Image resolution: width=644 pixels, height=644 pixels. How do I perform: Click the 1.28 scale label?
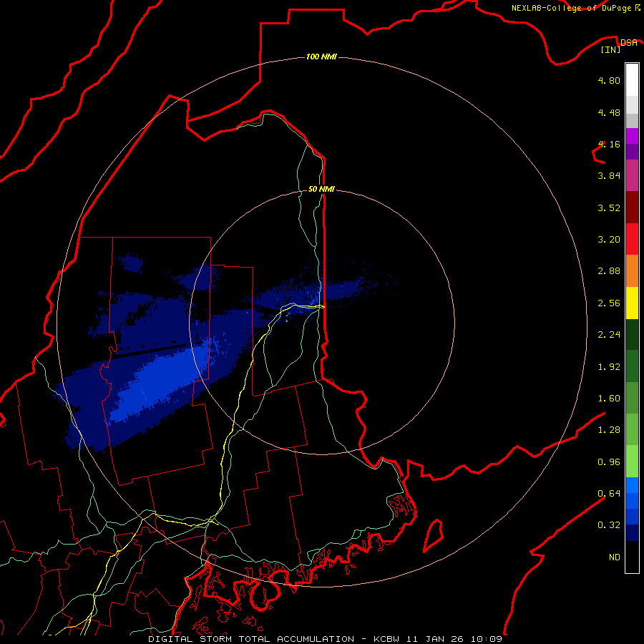point(609,430)
